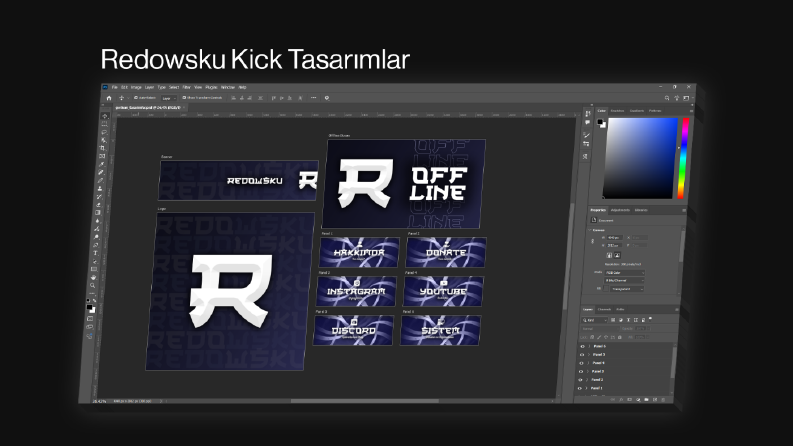Toggle the Auto-Select checkbox
Viewport: 793px width, 446px height.
click(x=136, y=98)
